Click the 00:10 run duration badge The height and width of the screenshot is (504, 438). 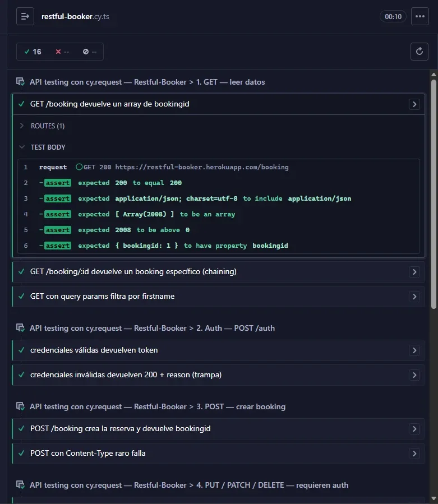click(393, 16)
